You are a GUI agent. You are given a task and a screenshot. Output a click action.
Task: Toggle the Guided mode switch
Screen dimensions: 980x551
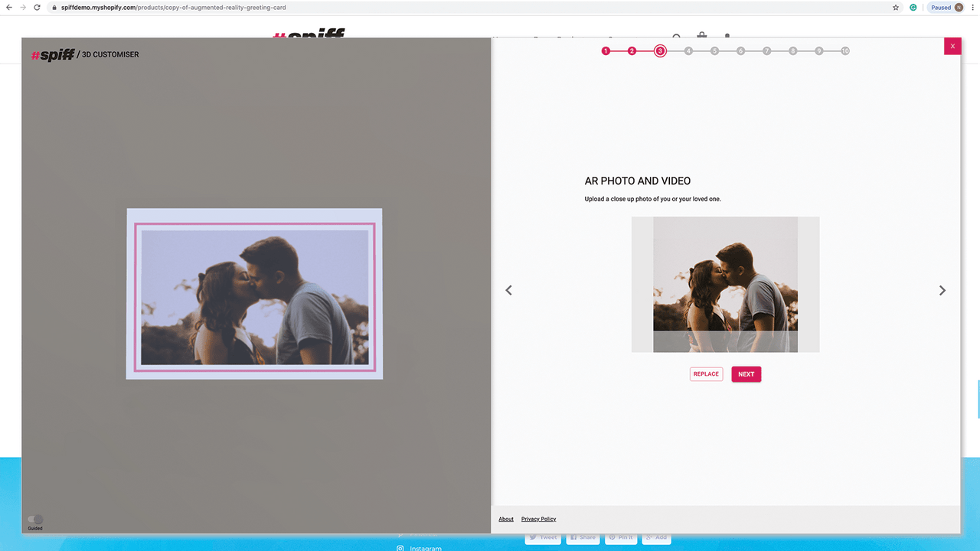[x=35, y=520]
